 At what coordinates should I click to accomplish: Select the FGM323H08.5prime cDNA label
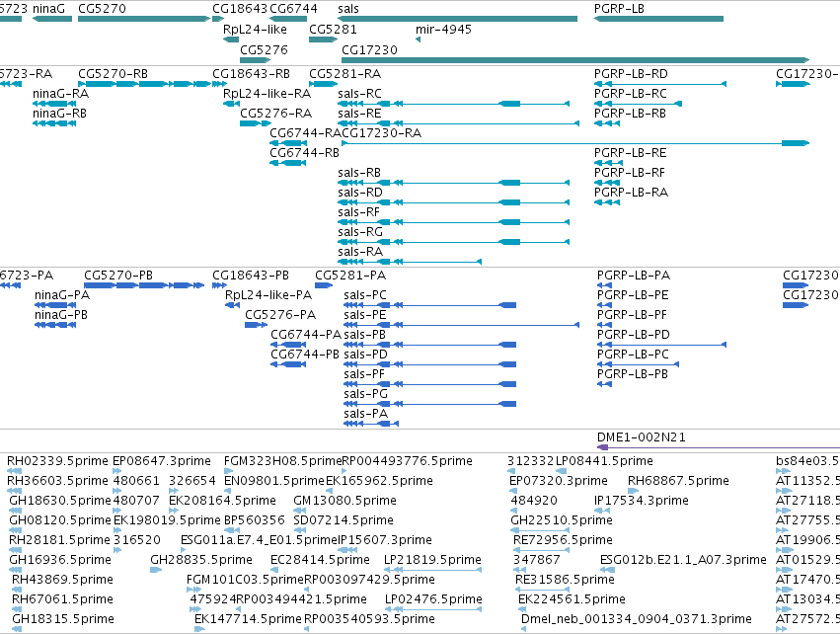coord(283,461)
